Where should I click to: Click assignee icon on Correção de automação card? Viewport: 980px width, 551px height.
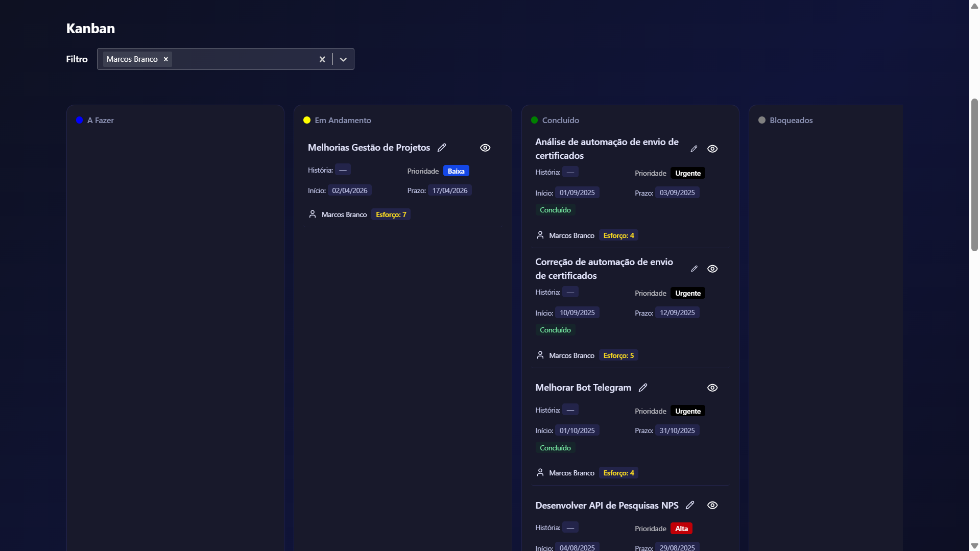[x=540, y=355]
